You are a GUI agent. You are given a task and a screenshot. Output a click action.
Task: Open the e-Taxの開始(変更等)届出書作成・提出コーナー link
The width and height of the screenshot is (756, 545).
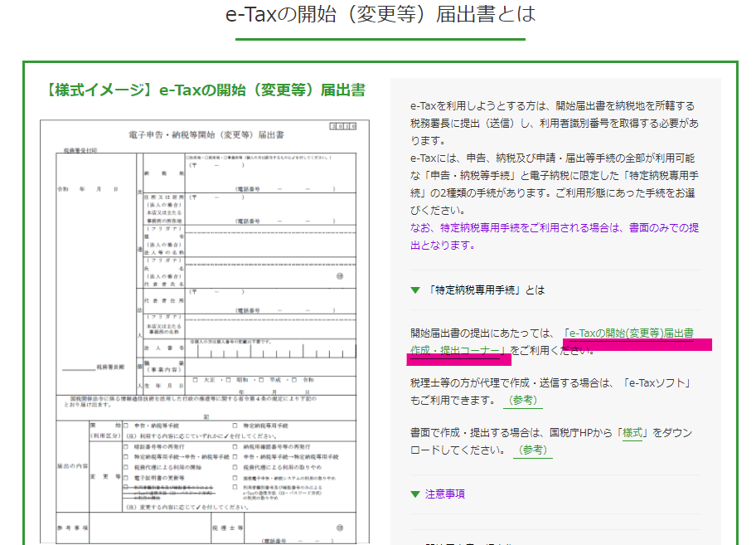click(x=630, y=333)
